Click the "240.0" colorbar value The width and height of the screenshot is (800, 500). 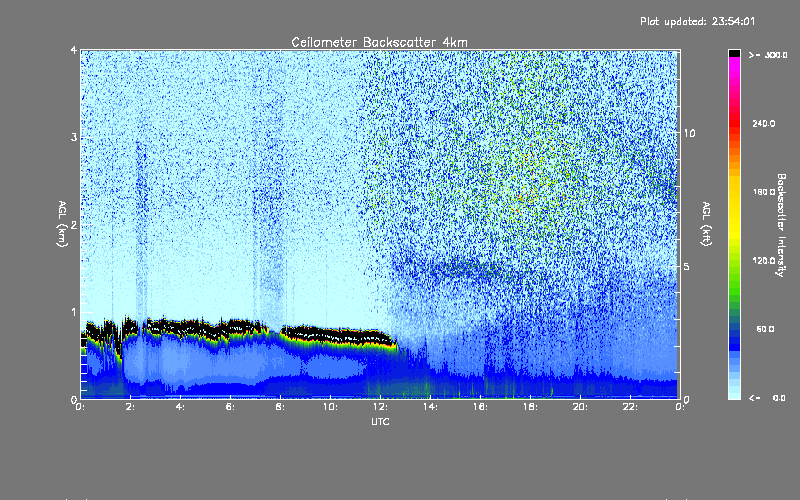764,123
